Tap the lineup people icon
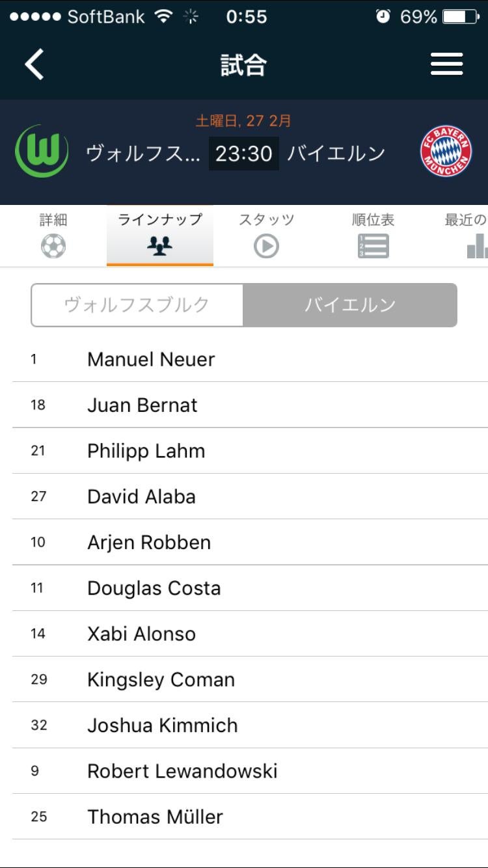Image resolution: width=488 pixels, height=868 pixels. point(159,247)
